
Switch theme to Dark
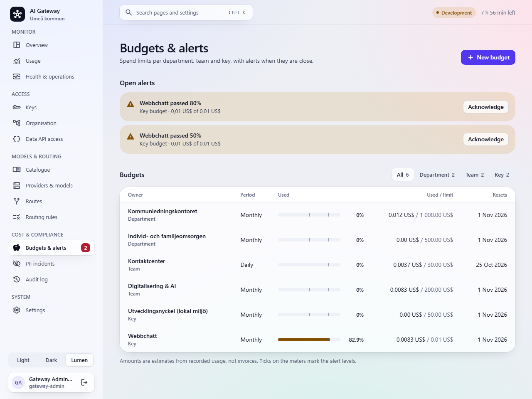(51, 360)
